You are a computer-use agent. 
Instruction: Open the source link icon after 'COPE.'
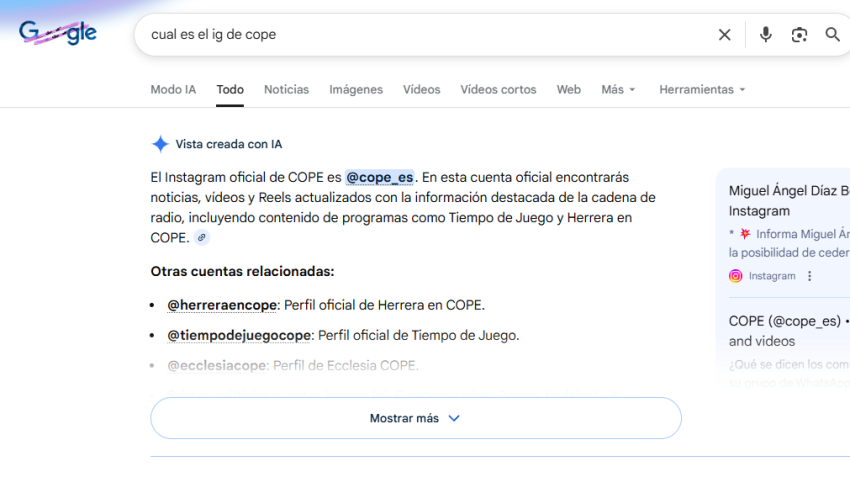[202, 237]
